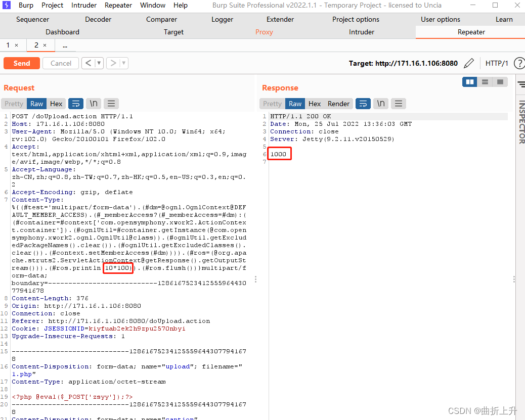
Task: Toggle request word wrap icon
Action: pos(76,104)
